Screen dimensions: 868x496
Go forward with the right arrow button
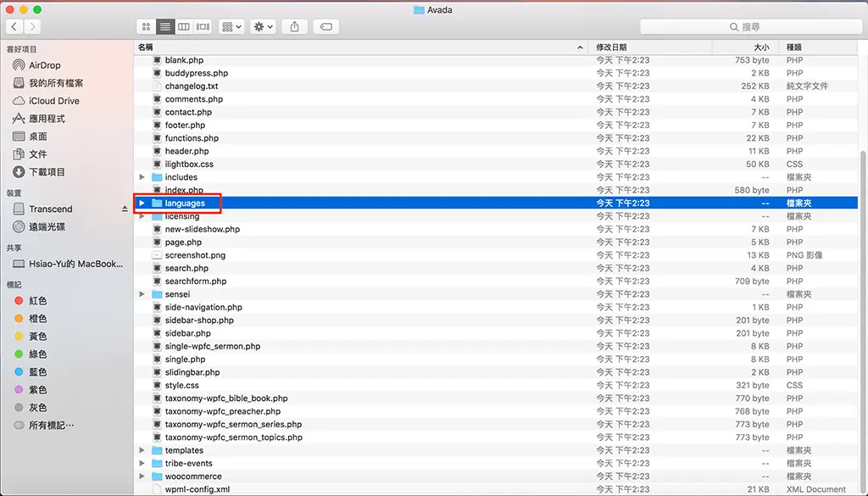tap(33, 26)
